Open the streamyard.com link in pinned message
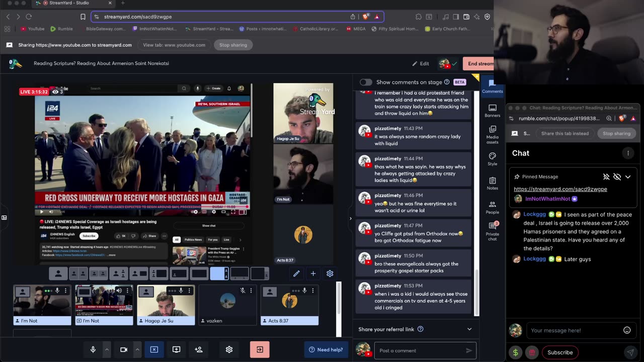This screenshot has height=362, width=644. pyautogui.click(x=560, y=189)
